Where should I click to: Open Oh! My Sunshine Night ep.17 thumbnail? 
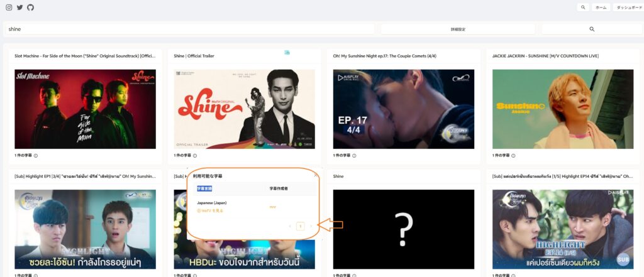click(404, 109)
